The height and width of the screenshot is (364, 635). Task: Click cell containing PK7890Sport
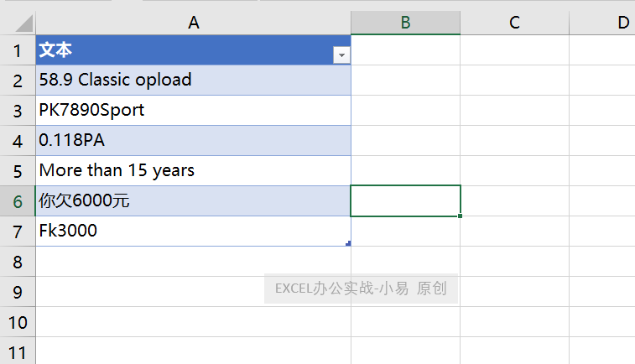(x=193, y=111)
